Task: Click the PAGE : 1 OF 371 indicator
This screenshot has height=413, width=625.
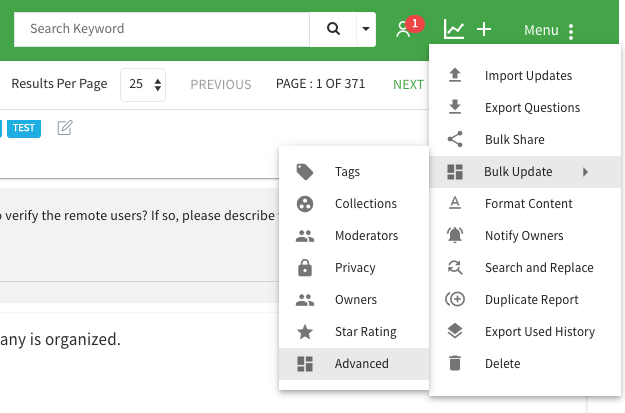Action: (320, 84)
